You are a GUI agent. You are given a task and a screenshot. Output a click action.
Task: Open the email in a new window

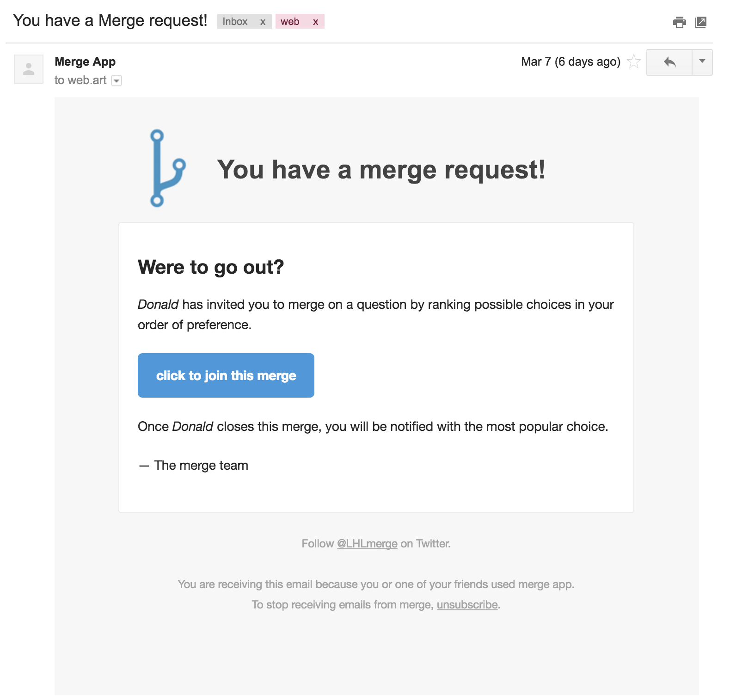[x=701, y=22]
